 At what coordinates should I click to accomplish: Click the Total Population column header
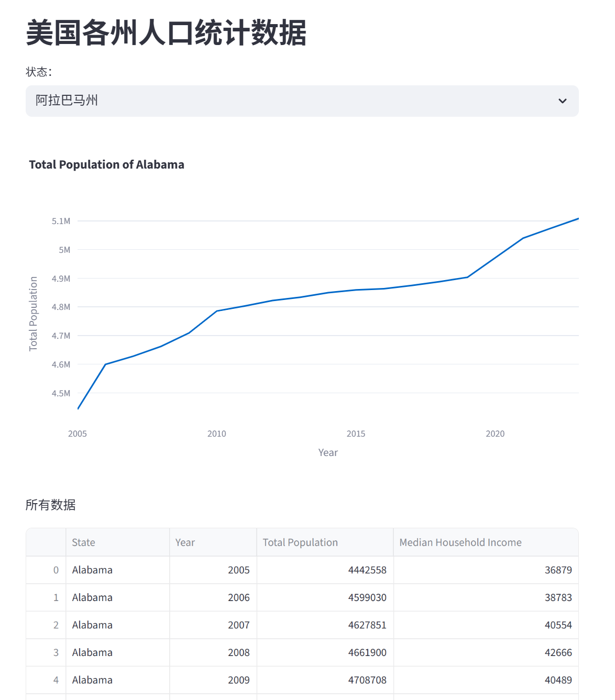[x=300, y=542]
